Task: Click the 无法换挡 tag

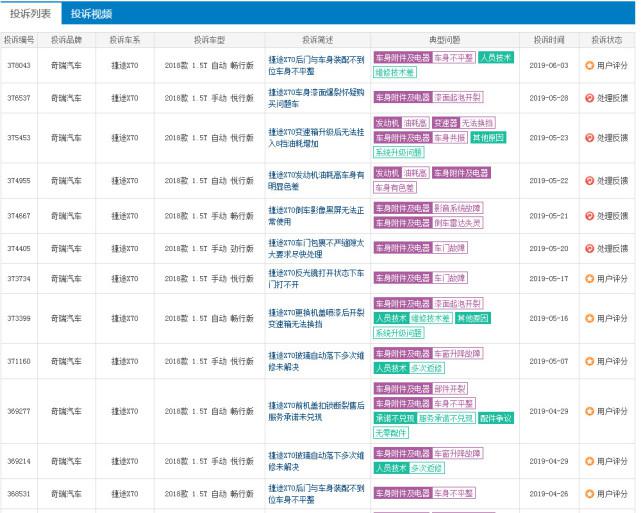Action: [477, 123]
